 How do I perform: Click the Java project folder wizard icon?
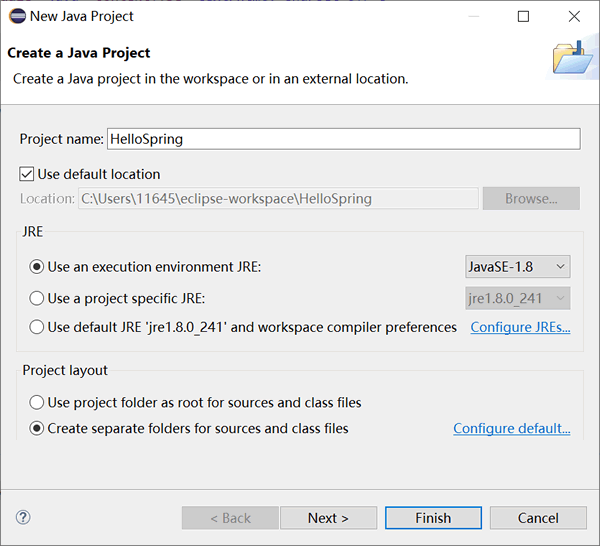coord(573,58)
